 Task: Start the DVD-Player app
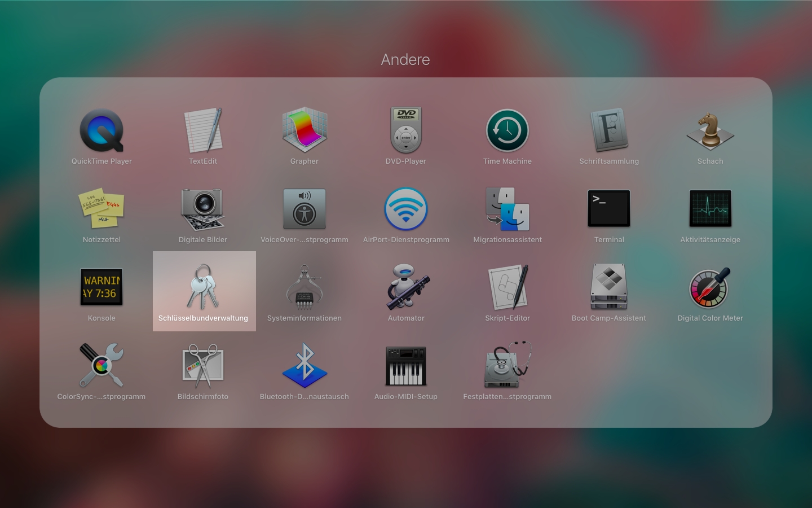[406, 131]
